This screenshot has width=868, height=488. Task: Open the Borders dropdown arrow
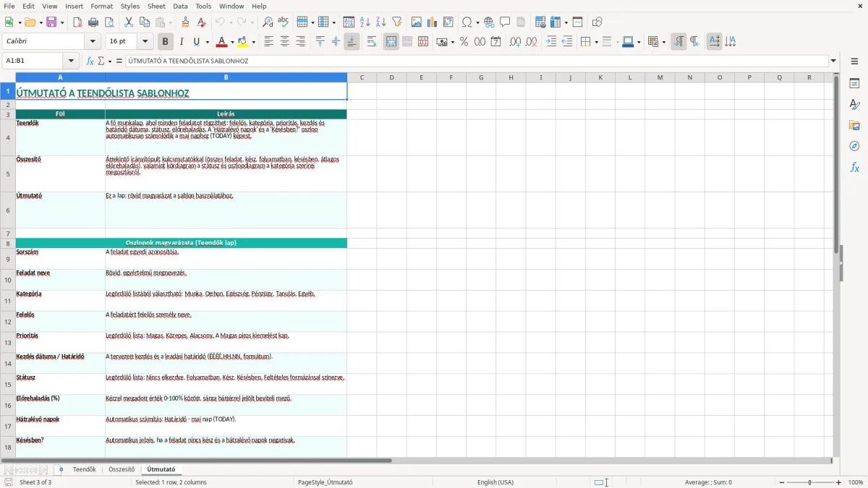(595, 42)
